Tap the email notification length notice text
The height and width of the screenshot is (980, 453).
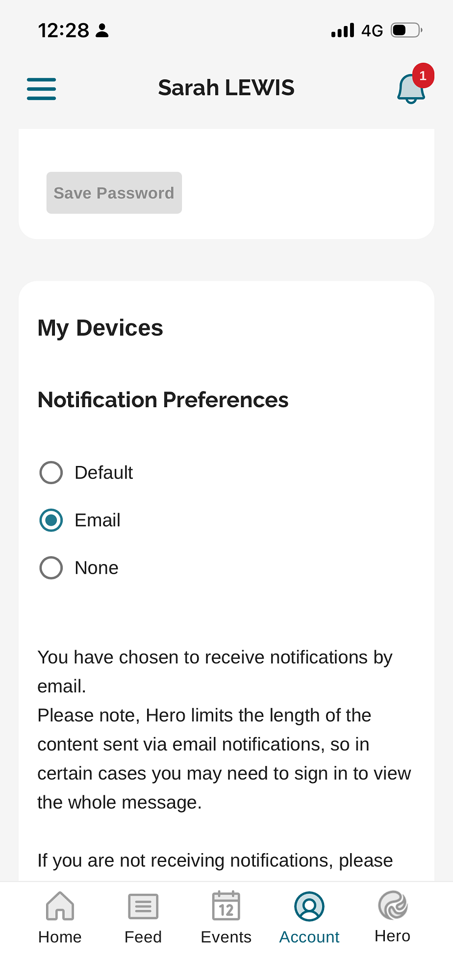(224, 759)
